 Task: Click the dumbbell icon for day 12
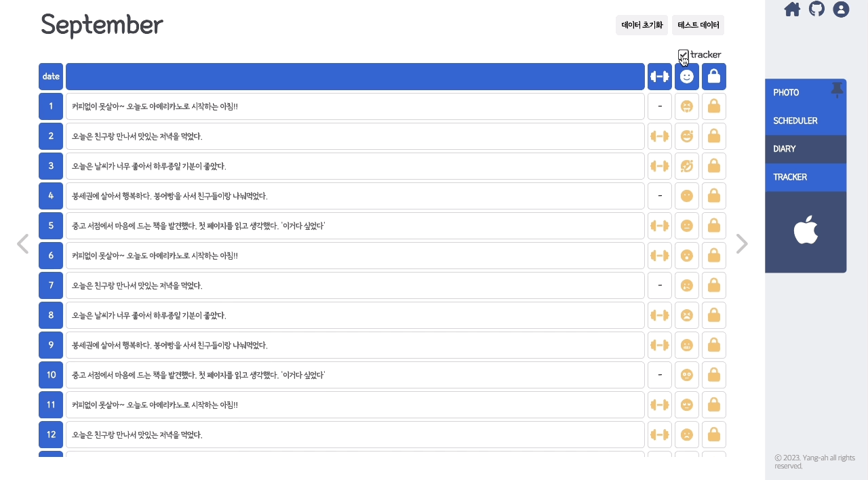point(660,435)
